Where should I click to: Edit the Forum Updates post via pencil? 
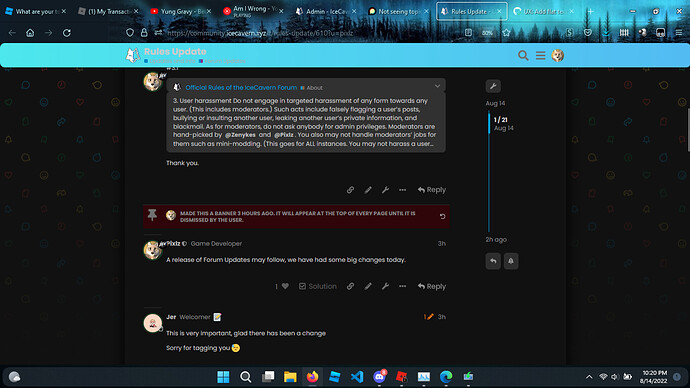tap(368, 286)
